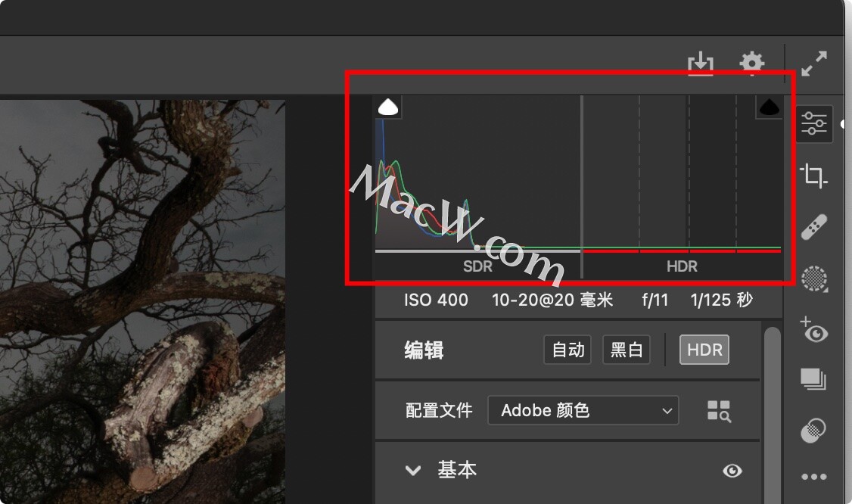The width and height of the screenshot is (852, 504).
Task: Click the HDR label under histogram
Action: [x=682, y=266]
